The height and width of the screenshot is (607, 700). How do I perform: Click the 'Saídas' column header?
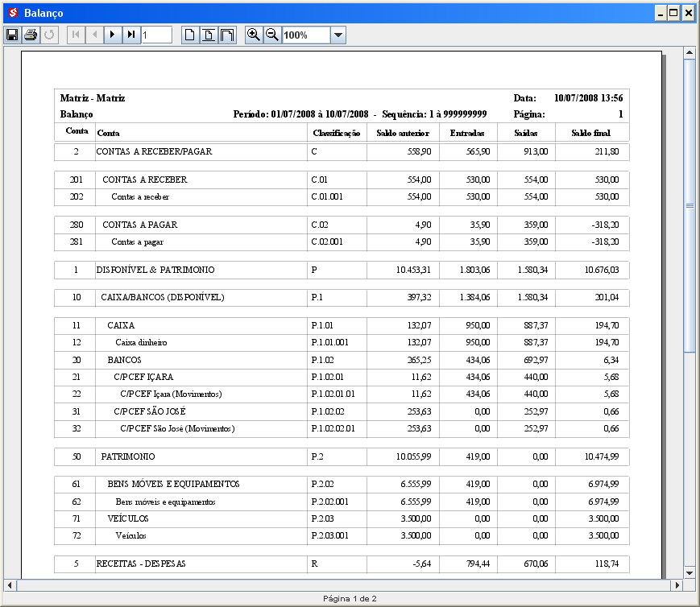(525, 134)
